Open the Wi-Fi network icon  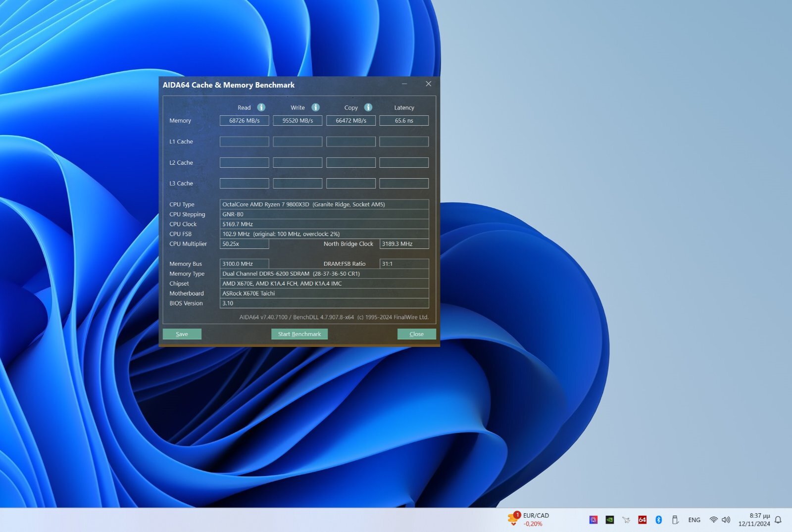(x=713, y=520)
